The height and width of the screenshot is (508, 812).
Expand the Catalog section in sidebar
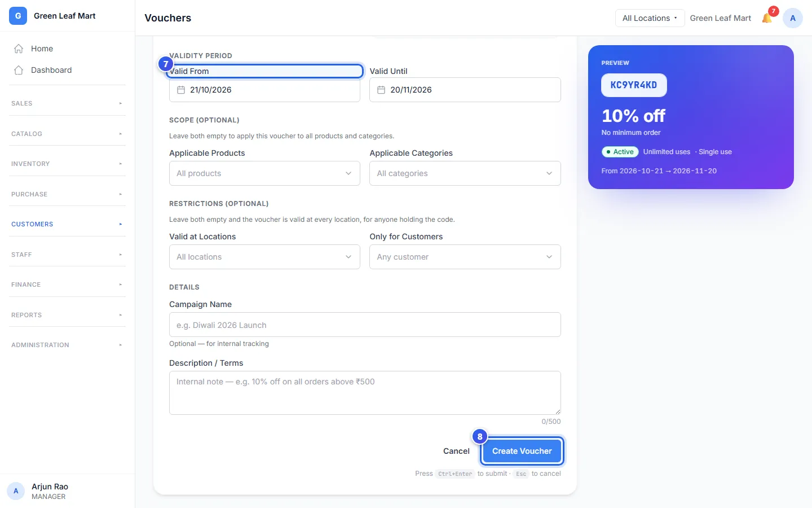(x=67, y=134)
